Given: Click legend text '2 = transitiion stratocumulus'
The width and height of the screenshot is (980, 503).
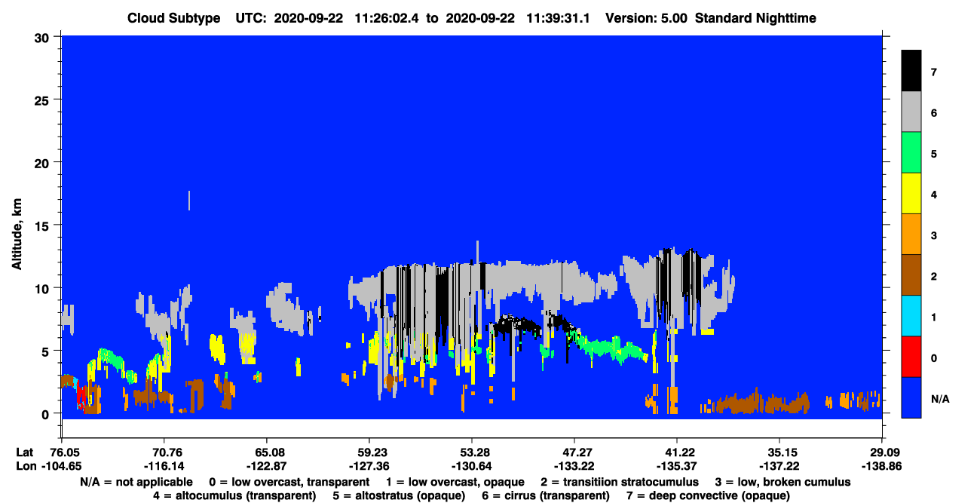Looking at the screenshot, I should [620, 481].
